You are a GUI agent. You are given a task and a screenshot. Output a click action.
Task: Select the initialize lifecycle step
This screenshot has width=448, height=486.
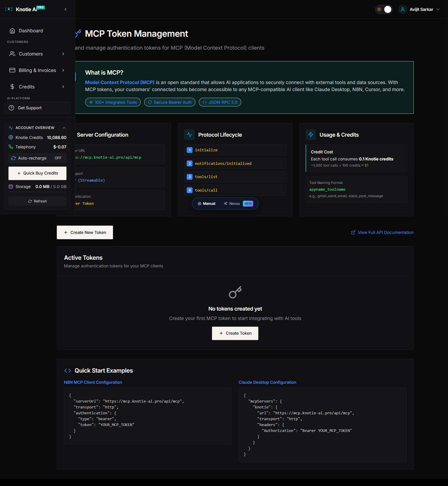[x=235, y=150]
